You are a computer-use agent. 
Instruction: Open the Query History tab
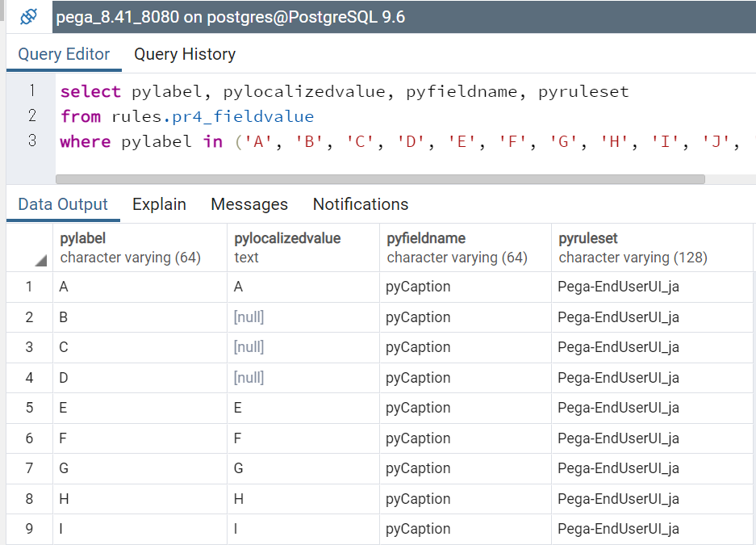(185, 54)
